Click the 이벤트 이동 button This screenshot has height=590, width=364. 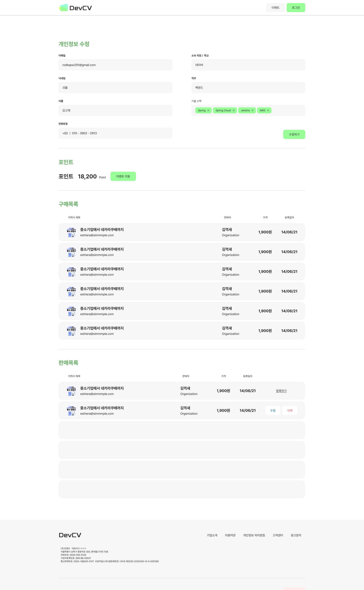click(x=123, y=177)
